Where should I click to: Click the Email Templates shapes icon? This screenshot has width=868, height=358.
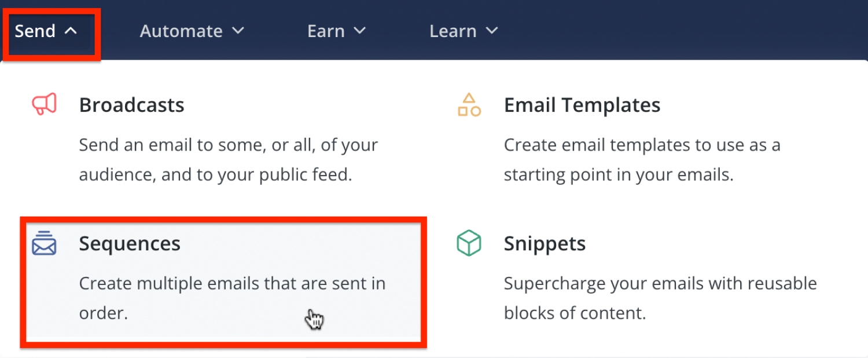469,105
